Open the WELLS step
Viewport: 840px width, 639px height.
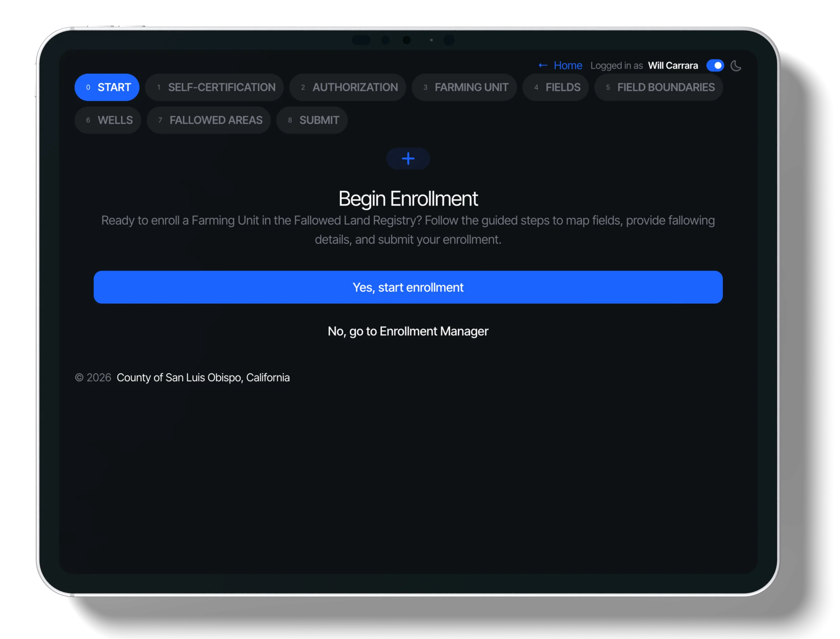tap(108, 120)
